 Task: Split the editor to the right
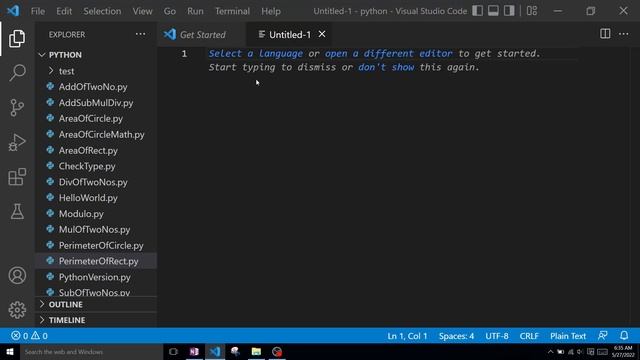(x=605, y=34)
